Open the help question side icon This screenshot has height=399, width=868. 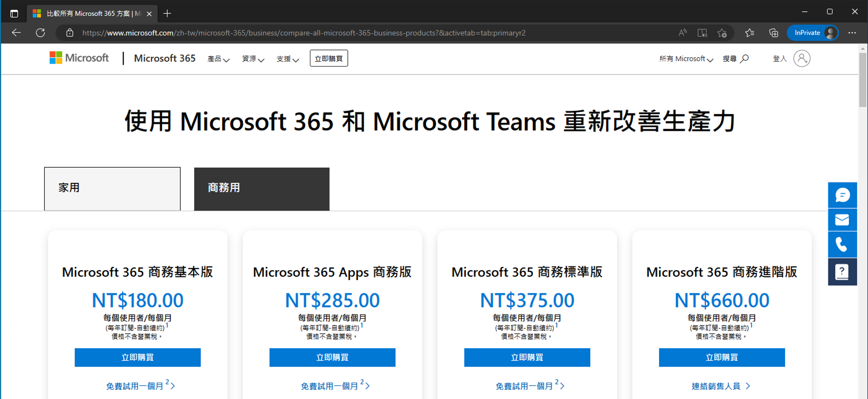(x=842, y=272)
